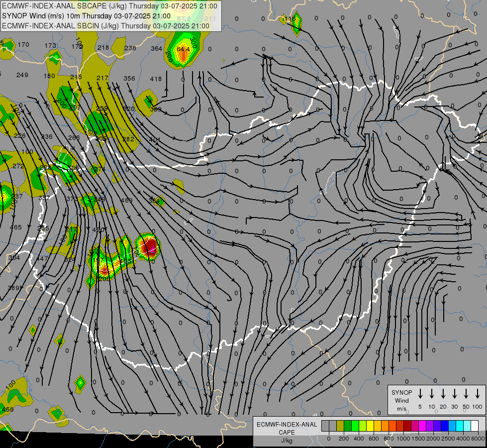Click the wind arrow above 20 m/s

coord(443,393)
